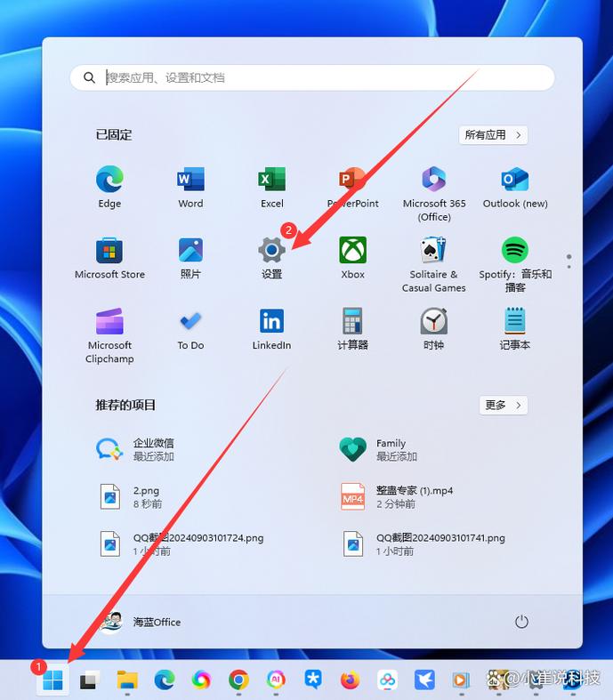The image size is (613, 700).
Task: Expand the All apps list
Action: pyautogui.click(x=494, y=135)
